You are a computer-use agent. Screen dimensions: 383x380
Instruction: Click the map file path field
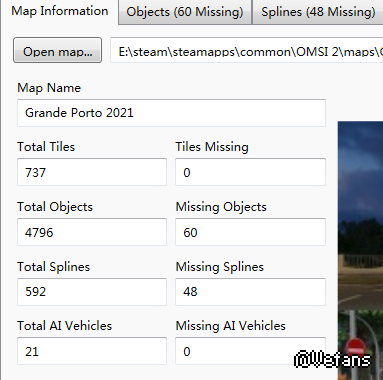(247, 50)
